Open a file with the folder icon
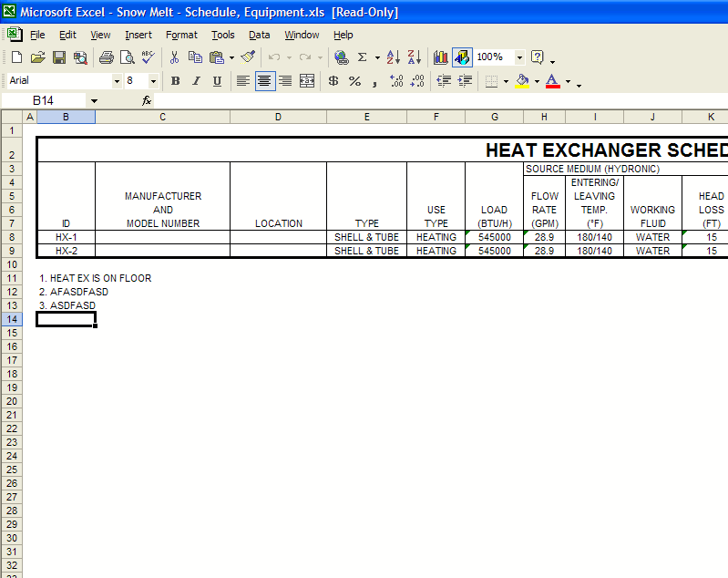 click(38, 57)
